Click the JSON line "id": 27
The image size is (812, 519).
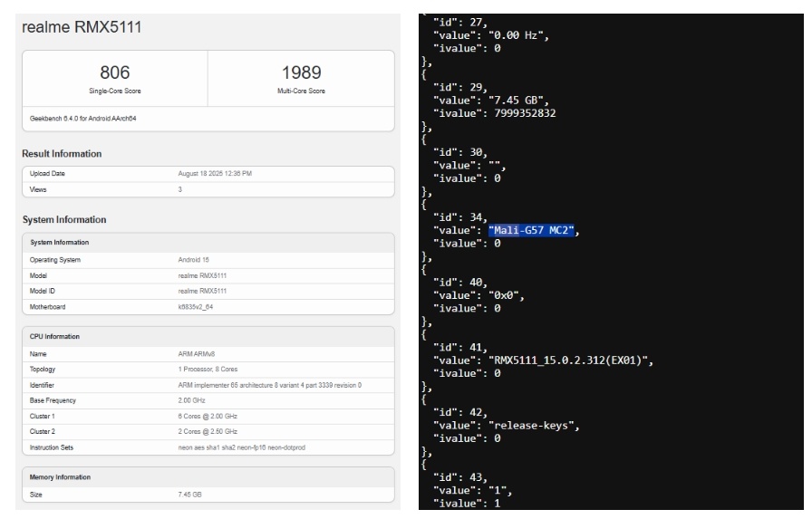(459, 23)
